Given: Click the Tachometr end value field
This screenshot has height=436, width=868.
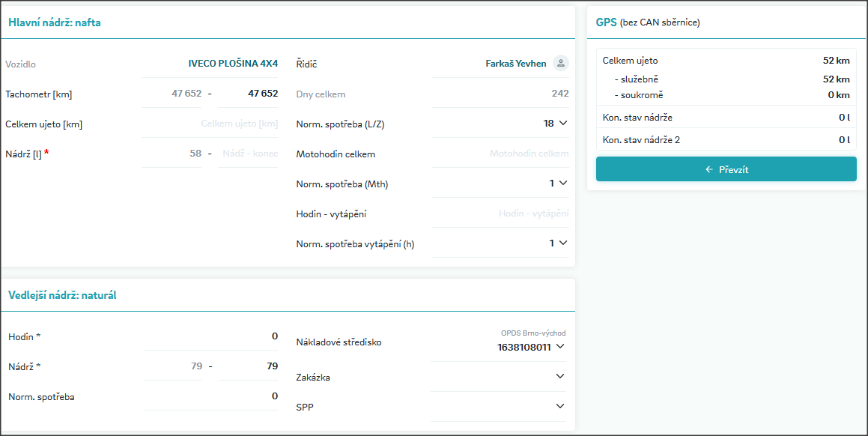Looking at the screenshot, I should (x=249, y=94).
